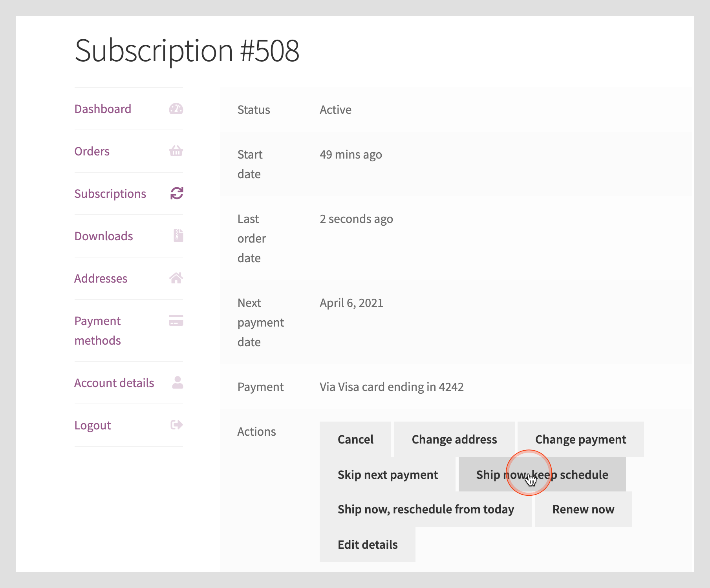Go to the Orders section
Viewport: 710px width, 588px height.
click(x=92, y=151)
